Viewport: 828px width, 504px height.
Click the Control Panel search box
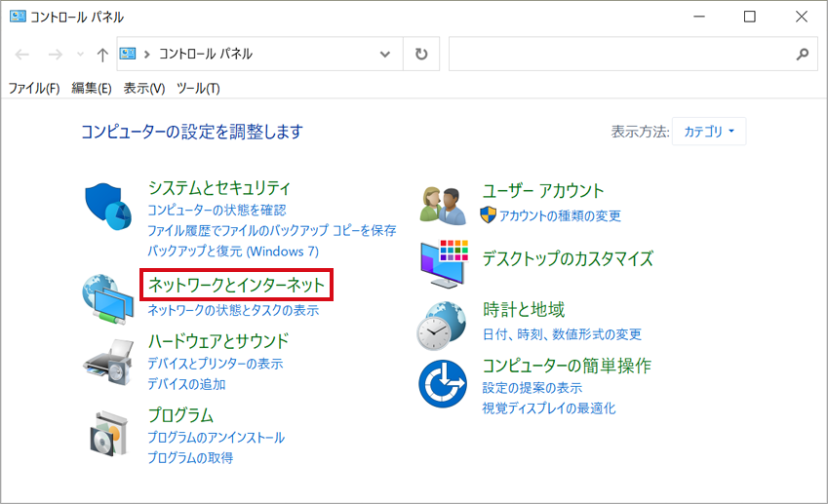(x=633, y=54)
